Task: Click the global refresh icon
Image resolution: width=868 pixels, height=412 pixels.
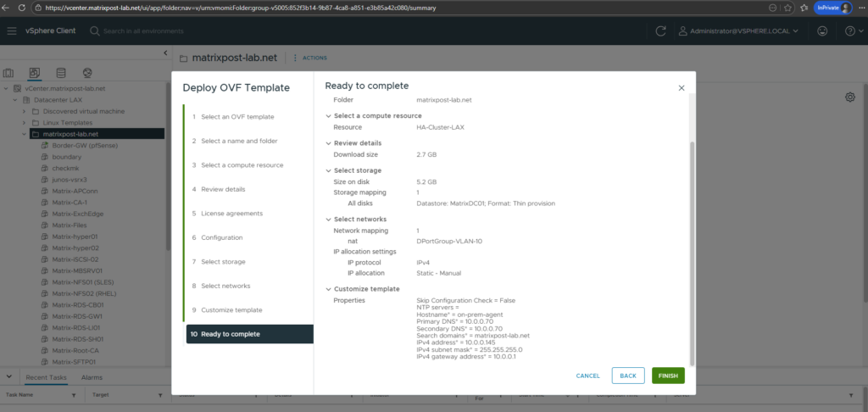Action: tap(660, 31)
